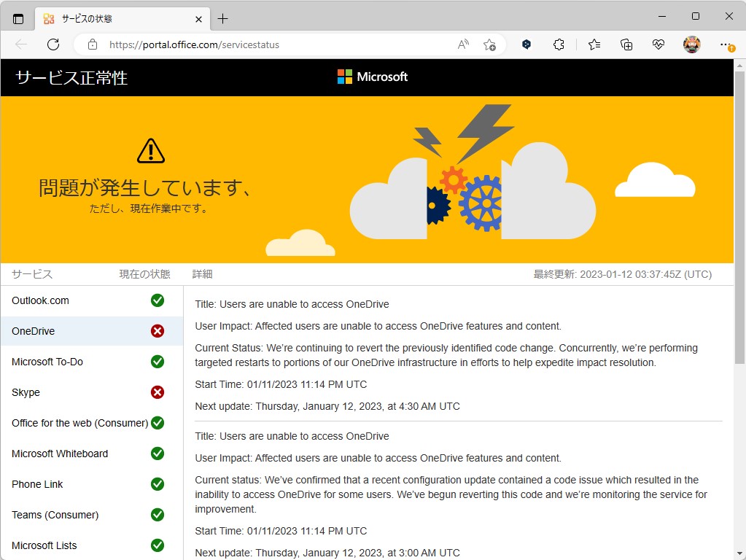Click the red error icon next to Skype
Screen dimensions: 746x560
[158, 392]
